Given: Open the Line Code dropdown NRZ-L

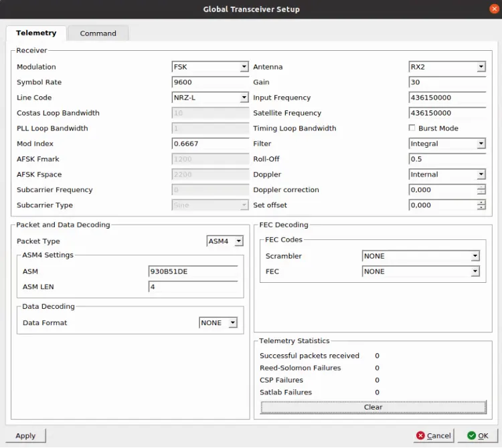Looking at the screenshot, I should tap(210, 98).
